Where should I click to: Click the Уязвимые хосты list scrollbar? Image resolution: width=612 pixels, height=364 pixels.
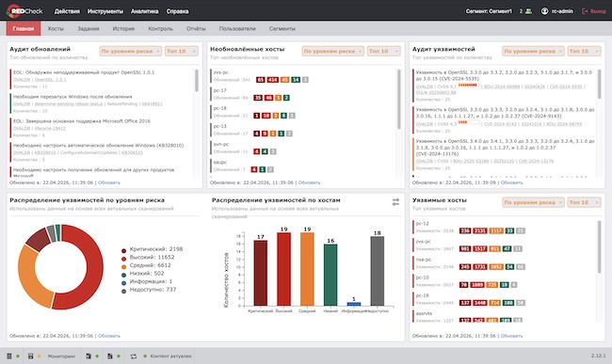(x=599, y=246)
